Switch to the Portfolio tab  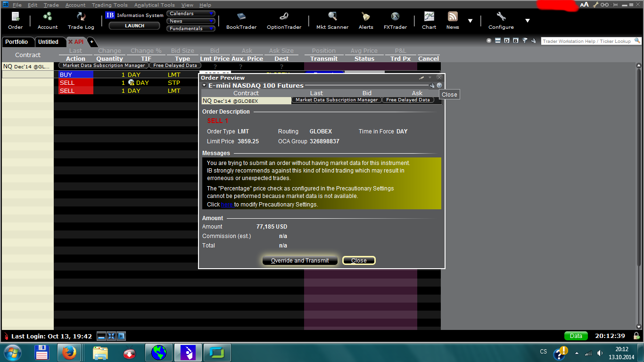[17, 42]
